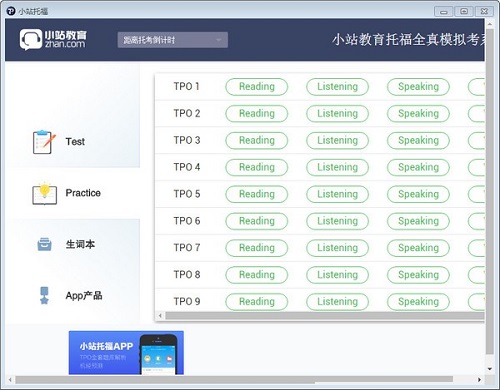Select the Test tab label

(x=75, y=142)
